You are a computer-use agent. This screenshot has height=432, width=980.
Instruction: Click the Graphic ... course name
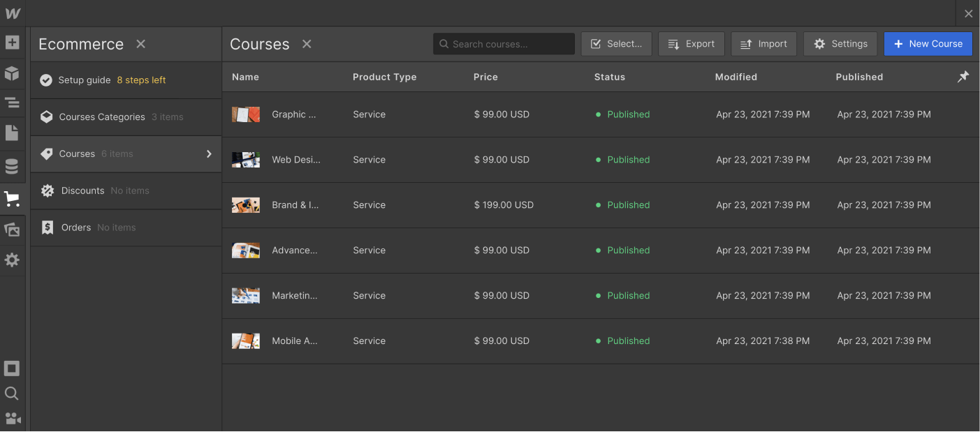[x=294, y=114]
